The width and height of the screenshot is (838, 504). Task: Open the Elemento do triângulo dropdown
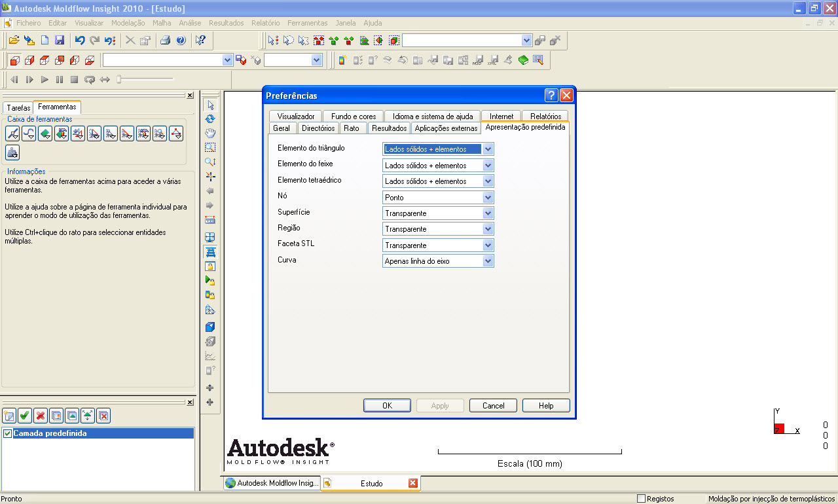click(x=488, y=149)
